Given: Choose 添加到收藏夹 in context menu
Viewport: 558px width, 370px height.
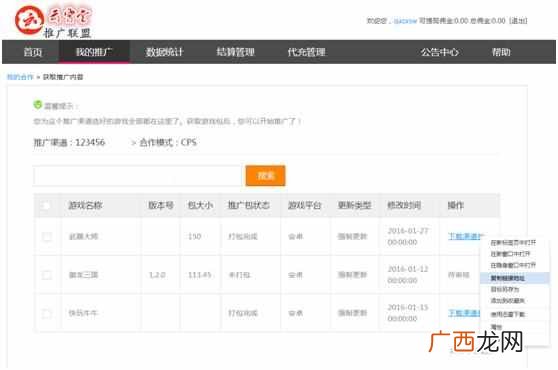Looking at the screenshot, I should (x=507, y=301).
